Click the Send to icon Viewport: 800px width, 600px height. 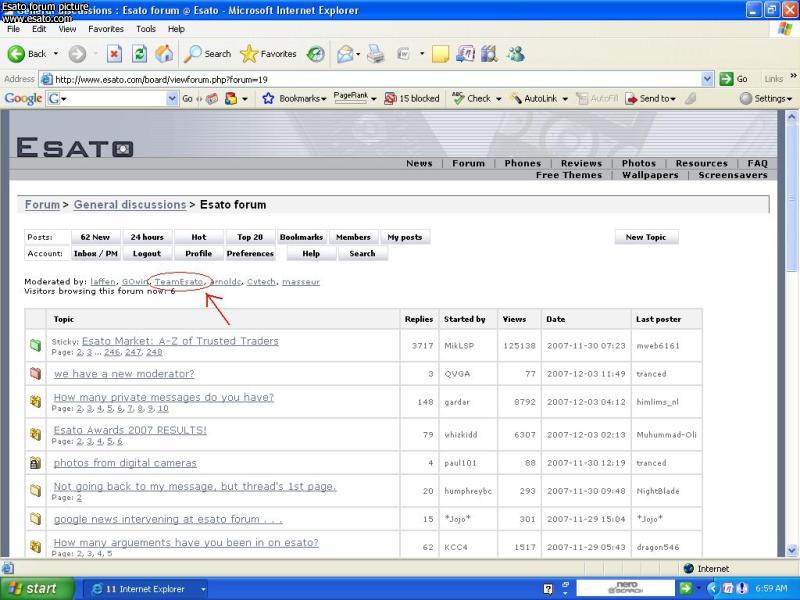631,98
